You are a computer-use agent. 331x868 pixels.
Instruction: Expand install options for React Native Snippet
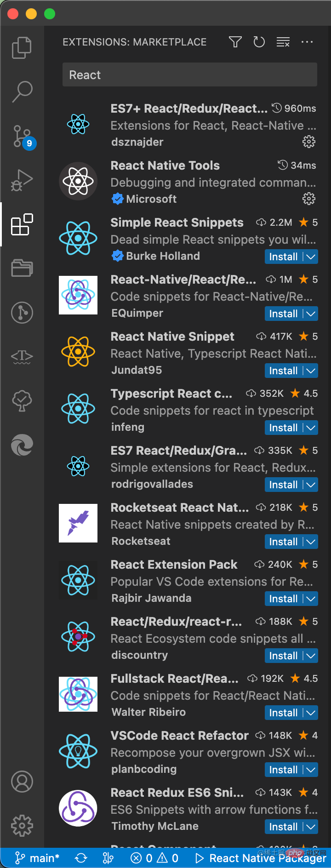tap(311, 371)
